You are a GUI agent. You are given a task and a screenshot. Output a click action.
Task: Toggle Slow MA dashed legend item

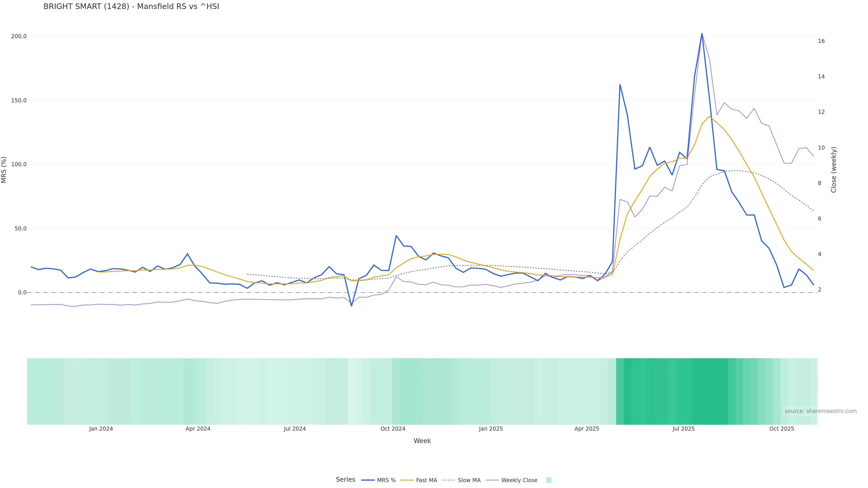[469, 480]
